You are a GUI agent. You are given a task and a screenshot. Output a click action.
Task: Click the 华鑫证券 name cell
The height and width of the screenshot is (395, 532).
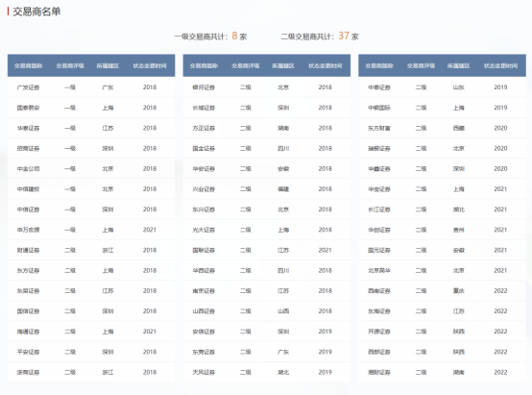(379, 169)
